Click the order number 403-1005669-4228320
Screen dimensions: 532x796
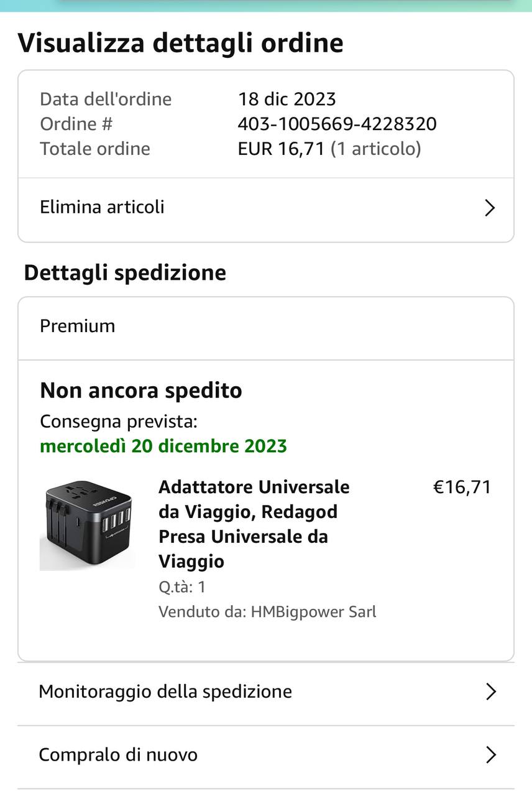coord(337,124)
